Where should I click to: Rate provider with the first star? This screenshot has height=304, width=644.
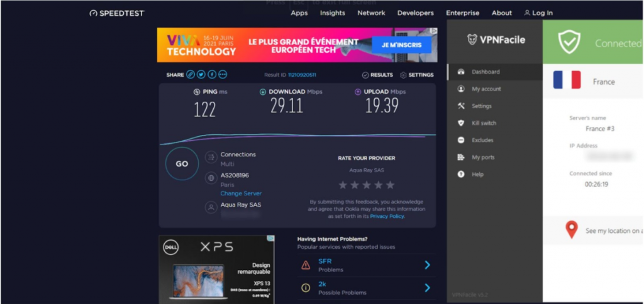pyautogui.click(x=343, y=185)
